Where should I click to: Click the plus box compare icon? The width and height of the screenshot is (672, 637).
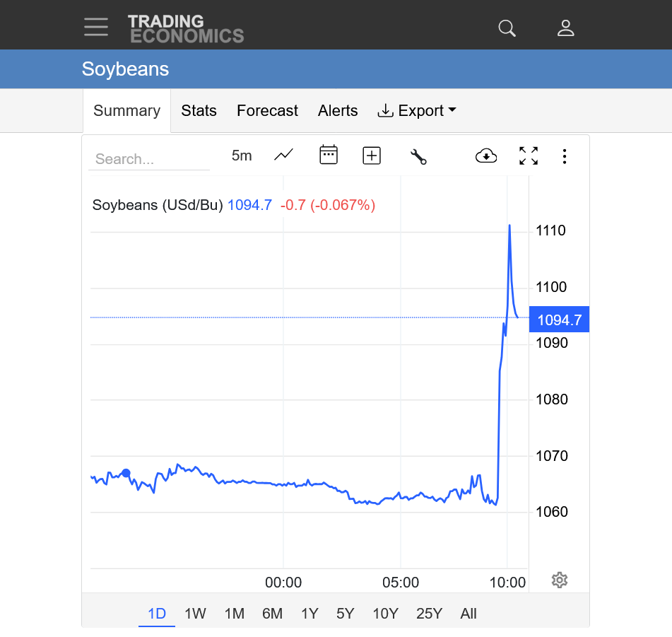(x=372, y=156)
